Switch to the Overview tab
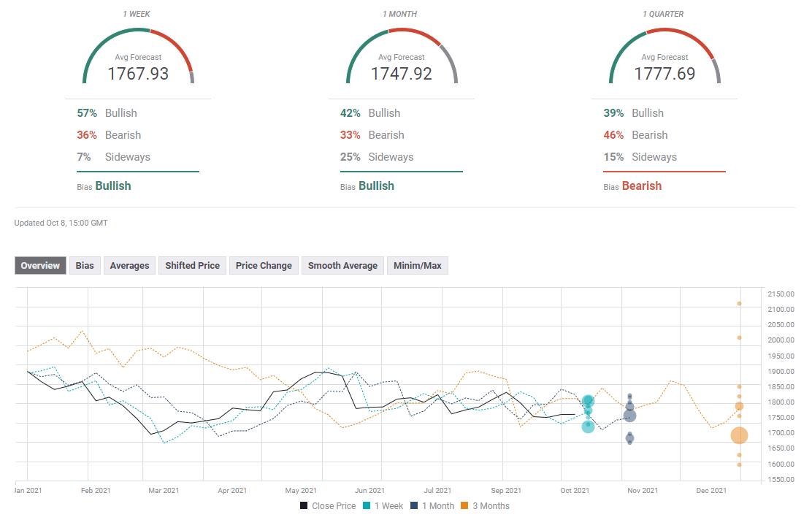Viewport: 812px width, 520px height. click(x=40, y=266)
